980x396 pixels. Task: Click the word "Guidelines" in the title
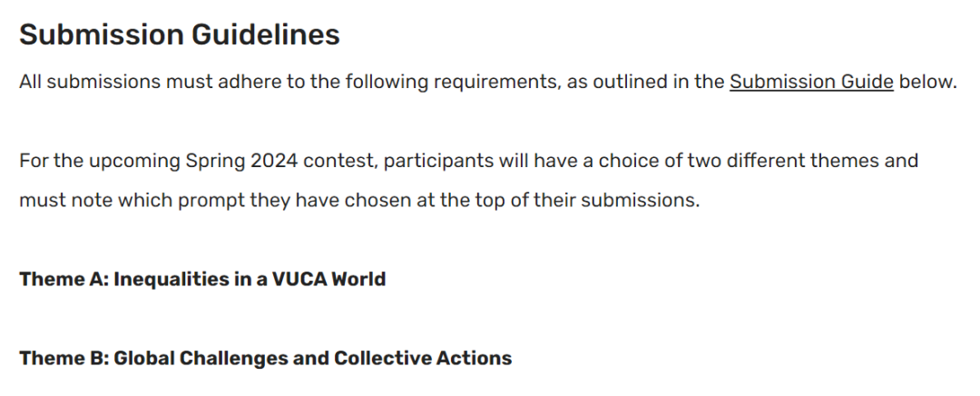[266, 34]
